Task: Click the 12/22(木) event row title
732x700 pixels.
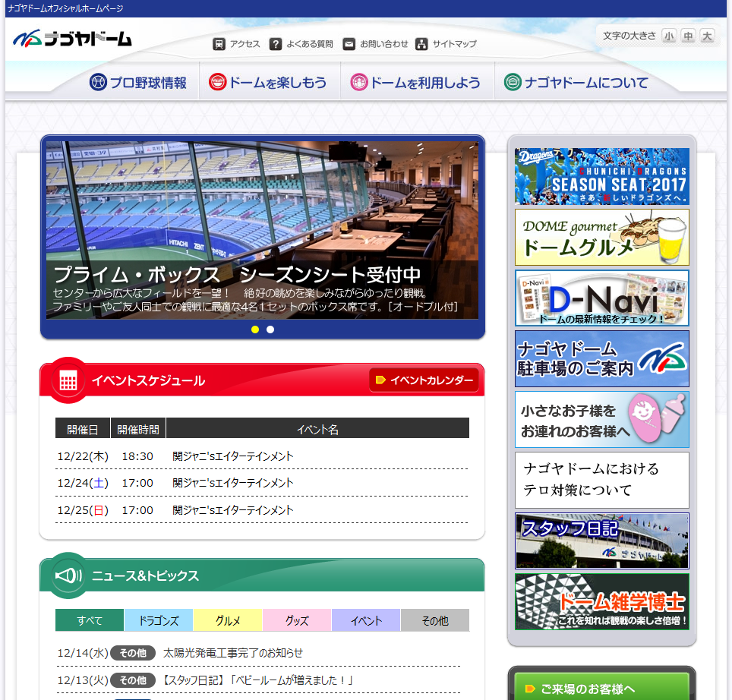Action: tap(233, 456)
